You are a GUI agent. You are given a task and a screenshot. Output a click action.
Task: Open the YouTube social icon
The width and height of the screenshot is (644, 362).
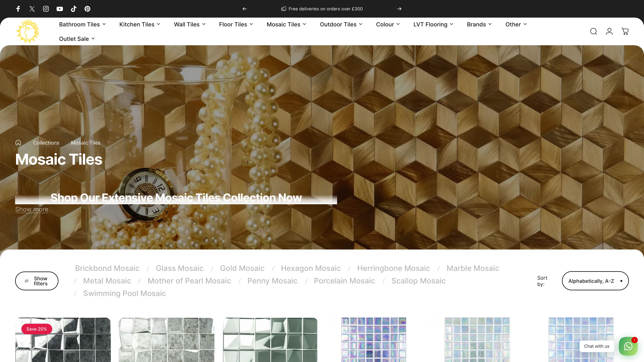pyautogui.click(x=60, y=9)
